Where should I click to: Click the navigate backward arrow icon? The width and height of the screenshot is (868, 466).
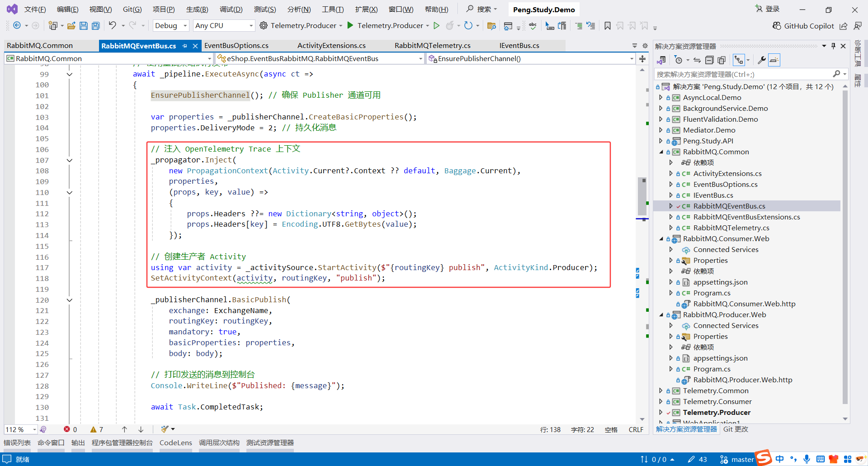[17, 26]
